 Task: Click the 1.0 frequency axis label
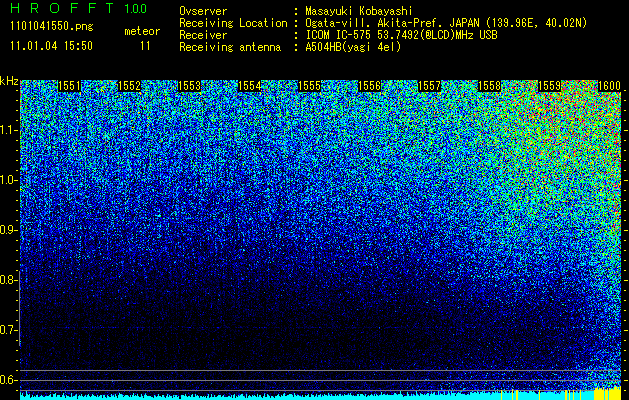point(9,180)
